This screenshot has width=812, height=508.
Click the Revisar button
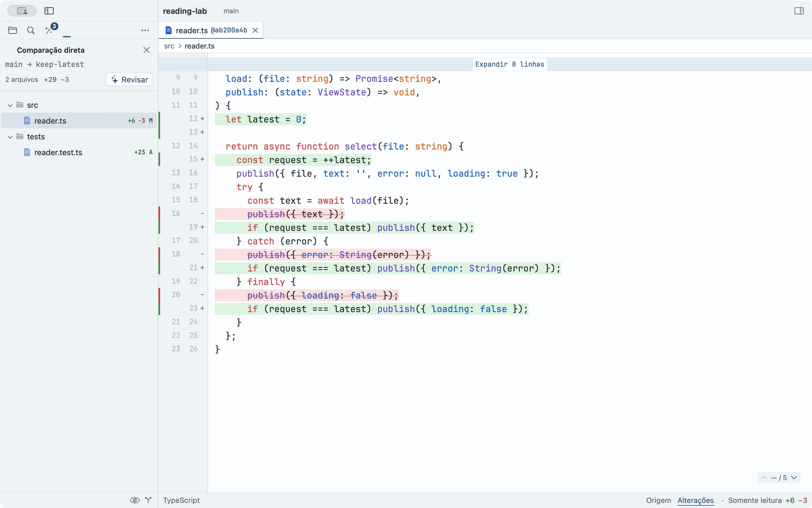click(129, 80)
